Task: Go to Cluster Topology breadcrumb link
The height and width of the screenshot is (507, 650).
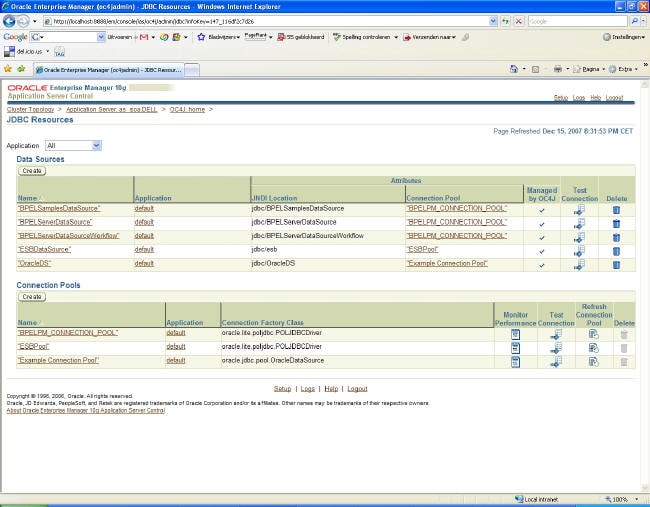Action: click(31, 109)
